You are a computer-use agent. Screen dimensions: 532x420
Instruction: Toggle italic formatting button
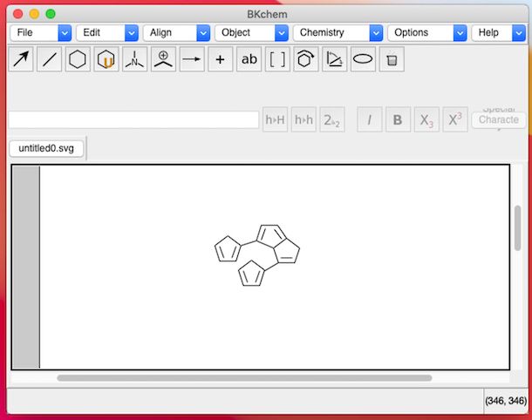370,119
